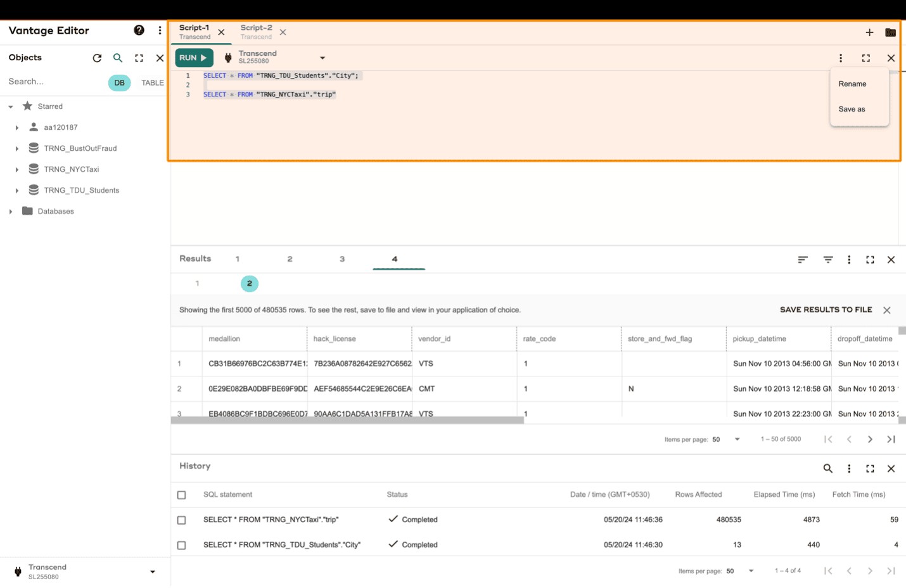The width and height of the screenshot is (906, 588).
Task: Expand the Results panel to fullscreen
Action: [870, 260]
